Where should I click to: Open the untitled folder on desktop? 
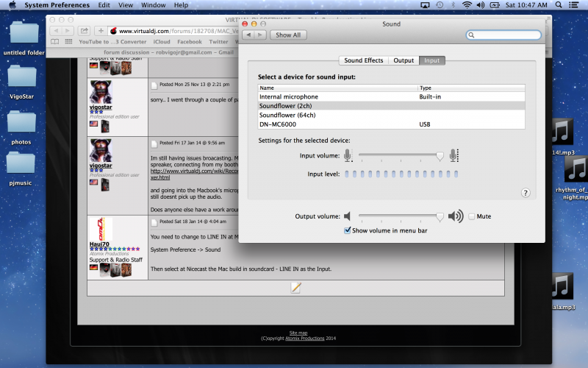pos(24,38)
